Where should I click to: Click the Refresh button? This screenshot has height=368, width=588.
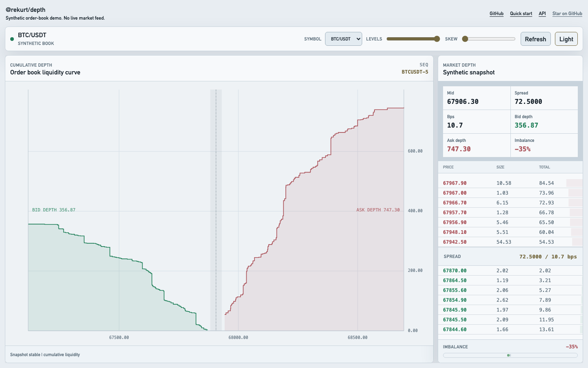pos(535,39)
